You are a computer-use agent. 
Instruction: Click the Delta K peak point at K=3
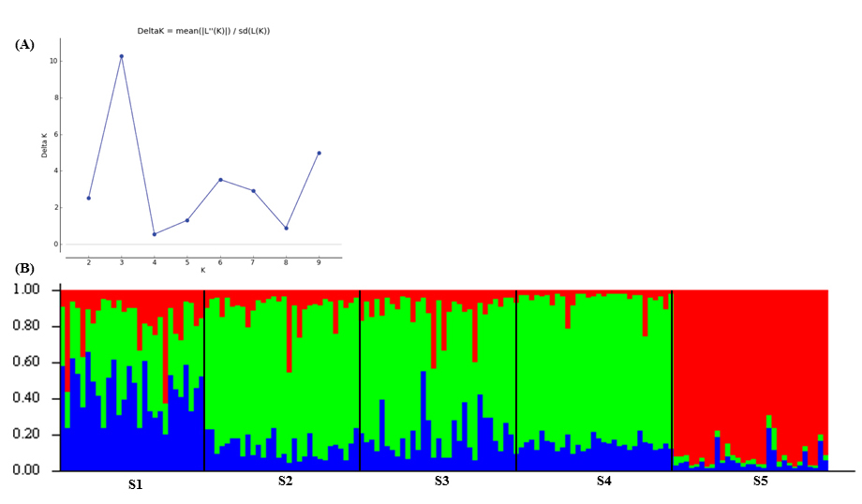pos(121,56)
